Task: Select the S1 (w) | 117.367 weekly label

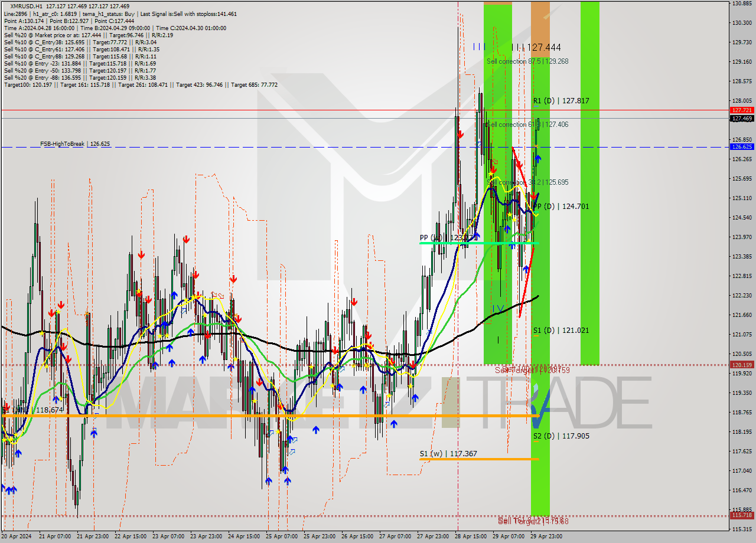Action: [x=448, y=454]
